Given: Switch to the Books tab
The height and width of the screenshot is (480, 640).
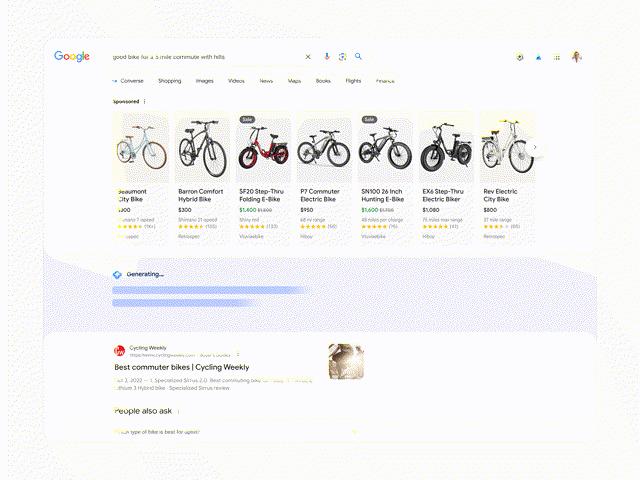Looking at the screenshot, I should tap(323, 81).
